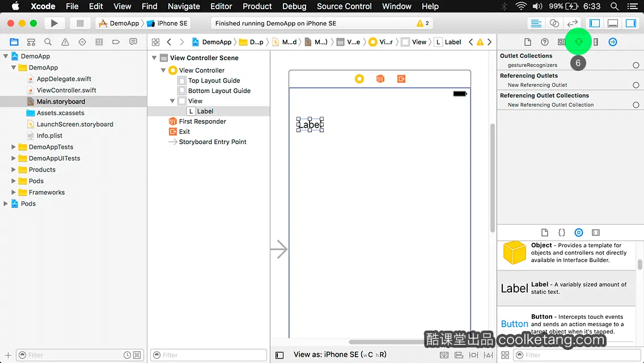Open the Debug menu
644x363 pixels.
coord(294,6)
